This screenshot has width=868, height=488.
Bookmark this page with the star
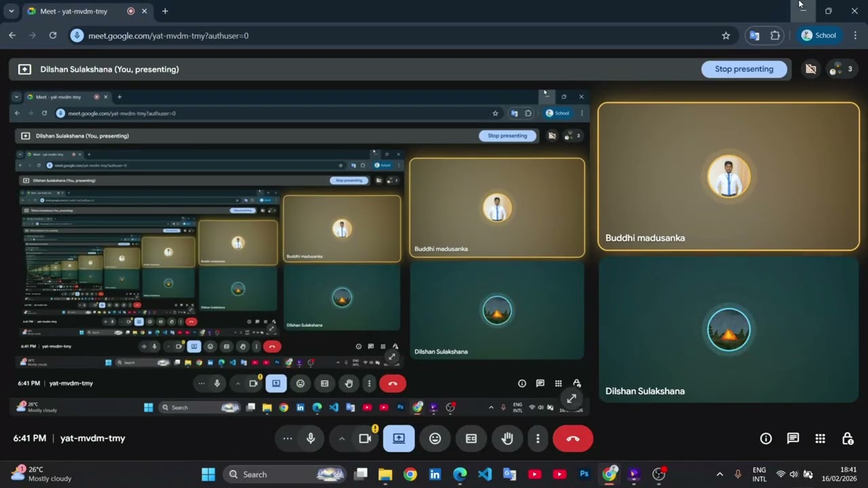tap(726, 35)
